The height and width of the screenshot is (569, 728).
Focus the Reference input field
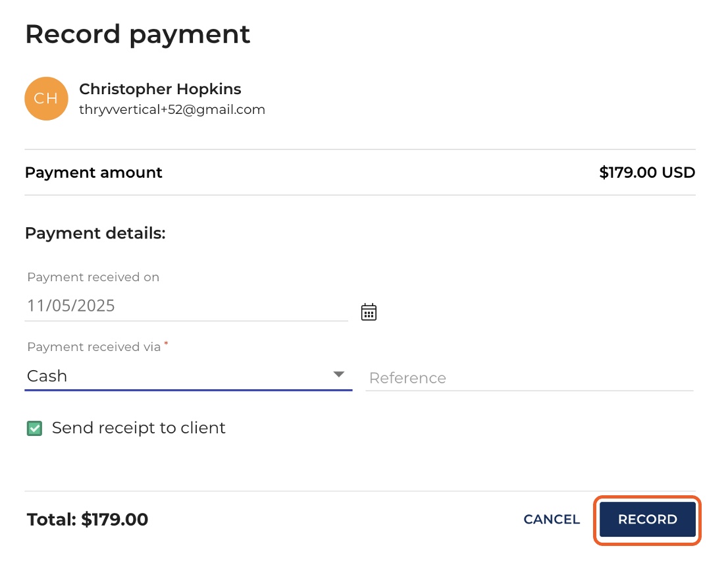529,378
